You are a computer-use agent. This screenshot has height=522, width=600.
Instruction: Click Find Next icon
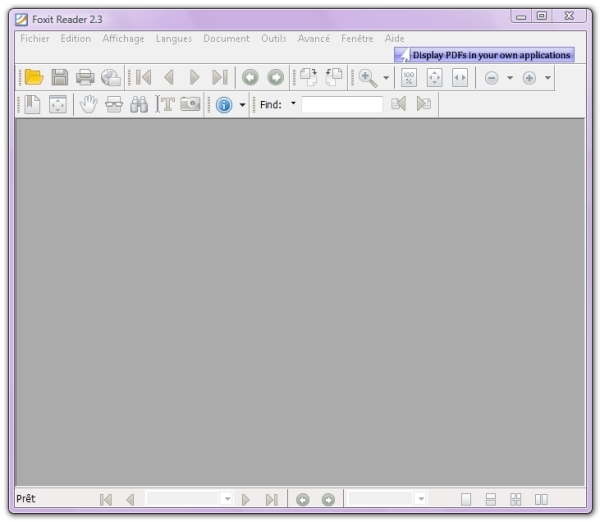pyautogui.click(x=424, y=104)
